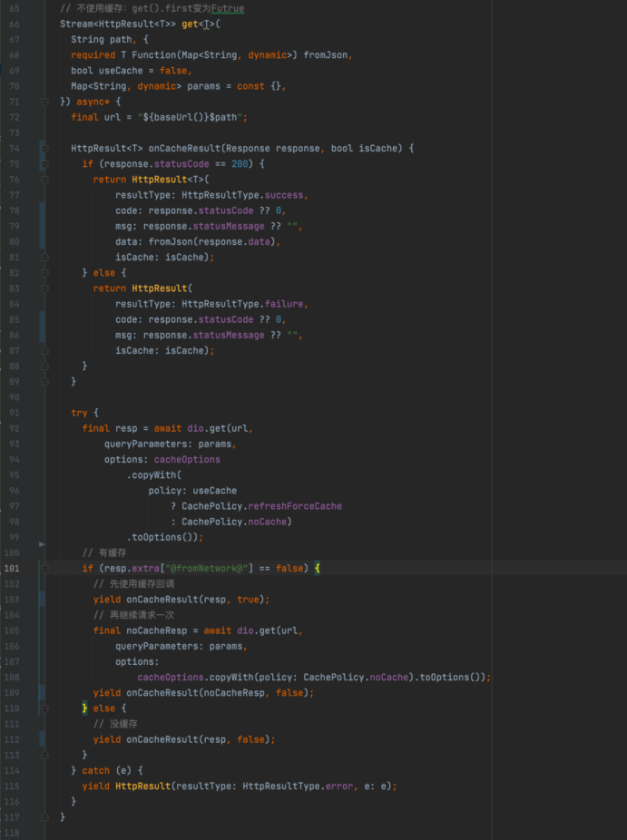
Task: Click the comment "// 再继续请求一次" on line 104
Action: click(x=134, y=615)
